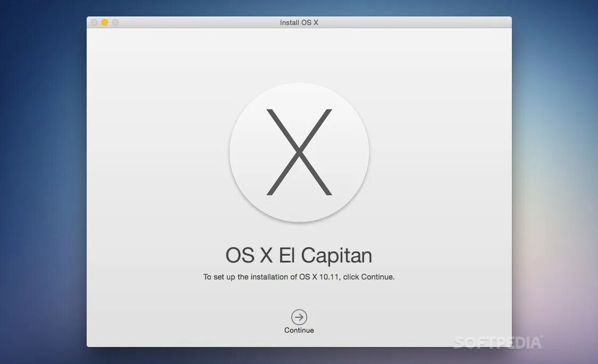This screenshot has height=364, width=598.
Task: Minimize the Install OS X window
Action: pos(105,22)
